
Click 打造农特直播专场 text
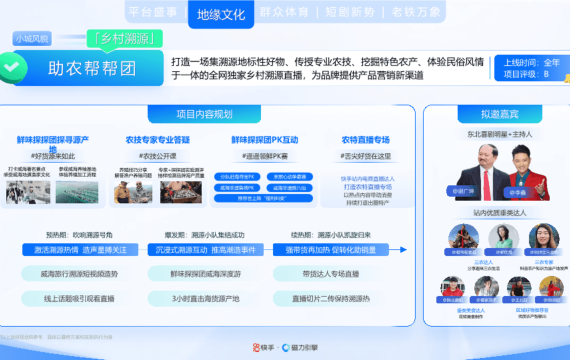pyautogui.click(x=368, y=187)
